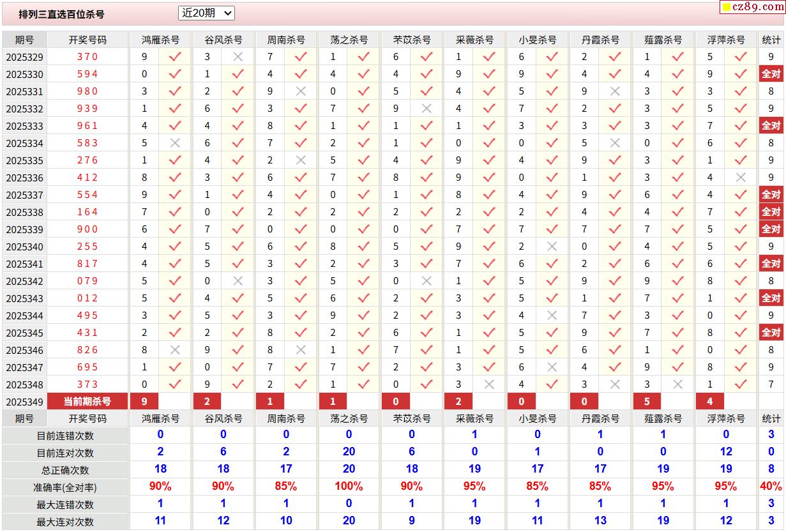Click the red 当前期杀号 label cell

[87, 402]
